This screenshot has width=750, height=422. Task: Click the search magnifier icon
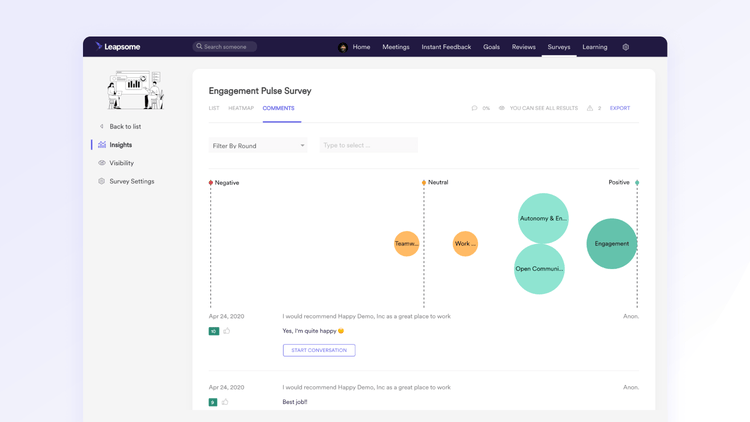point(199,46)
